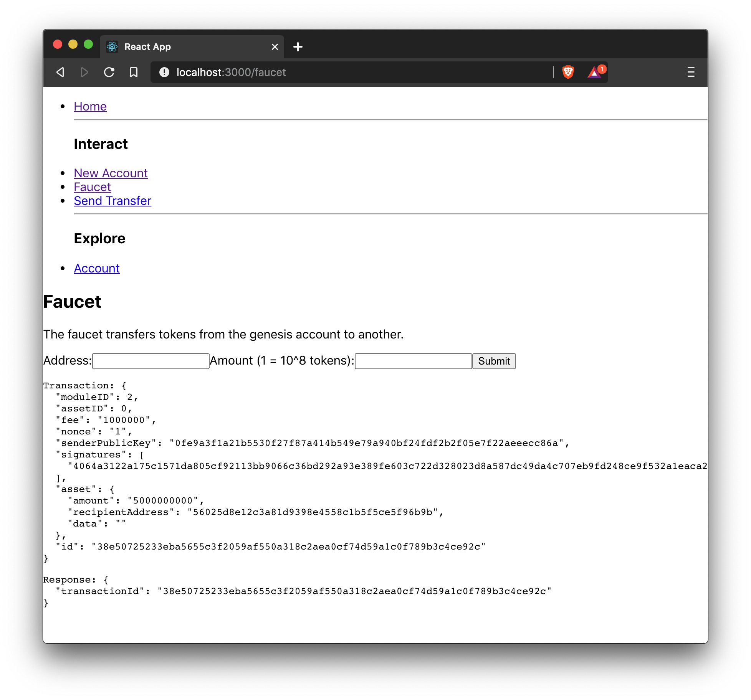Open the Send Transfer link
The height and width of the screenshot is (700, 751).
[112, 201]
